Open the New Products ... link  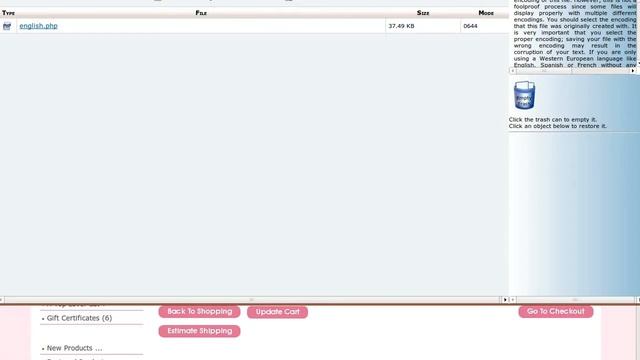pos(74,348)
